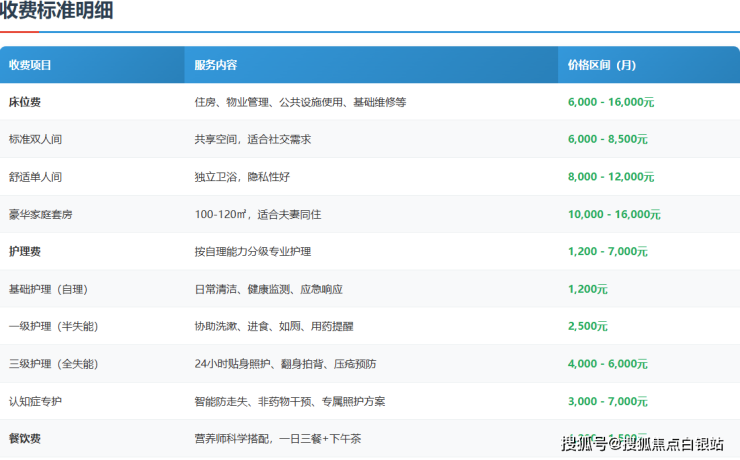
Task: Click the 服务内容 column header
Action: click(x=215, y=65)
